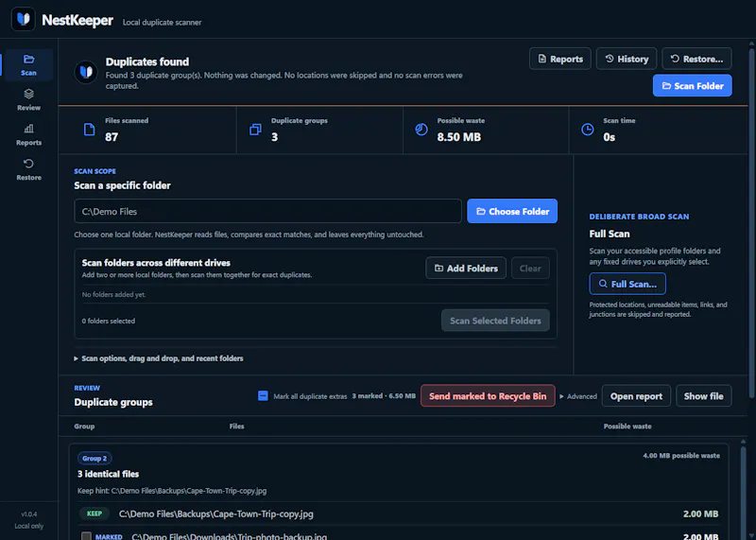Image resolution: width=756 pixels, height=540 pixels.
Task: Click the Choose Folder button
Action: 512,211
